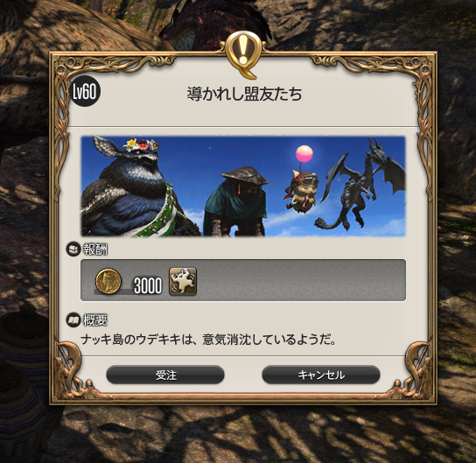The height and width of the screenshot is (463, 476).
Task: Click the golden quest exclamation icon
Action: 243,54
